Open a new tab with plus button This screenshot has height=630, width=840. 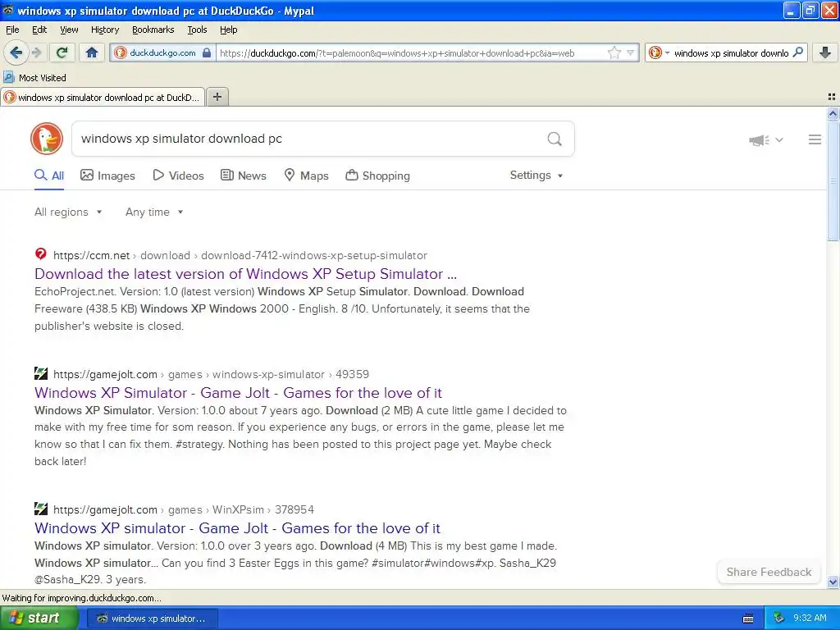pyautogui.click(x=217, y=97)
